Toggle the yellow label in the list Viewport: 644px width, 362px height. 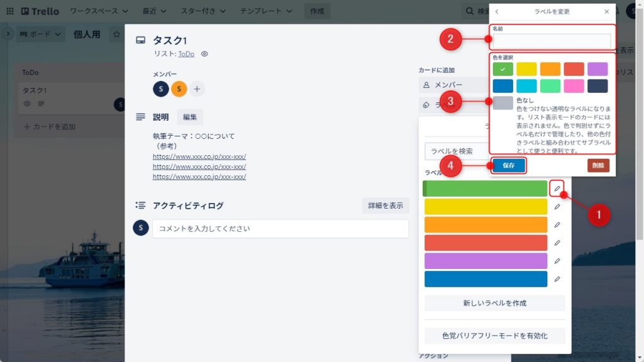pos(486,207)
